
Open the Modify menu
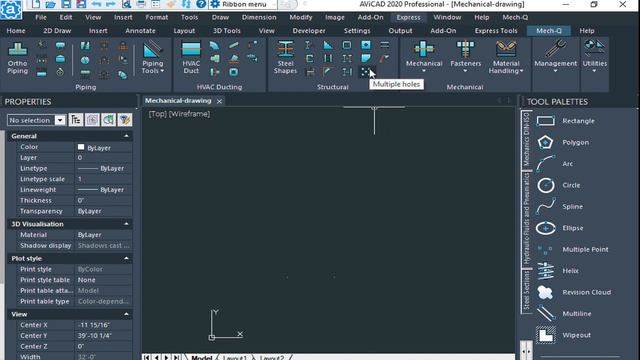[x=300, y=18]
